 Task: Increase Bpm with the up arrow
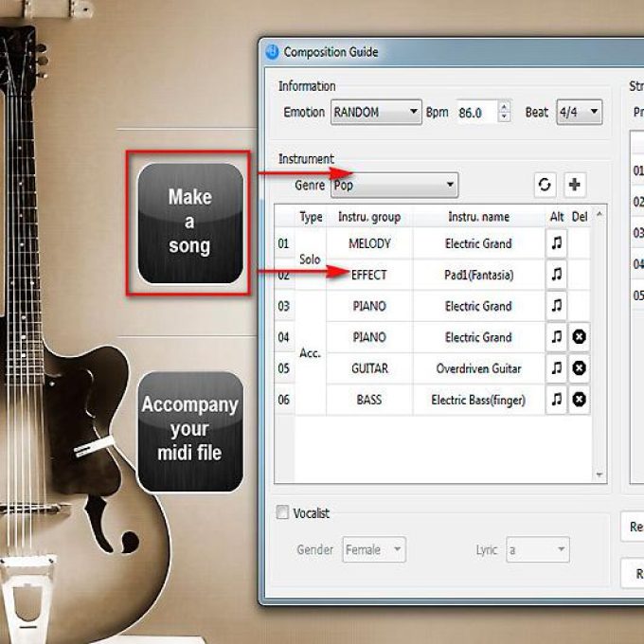click(505, 107)
